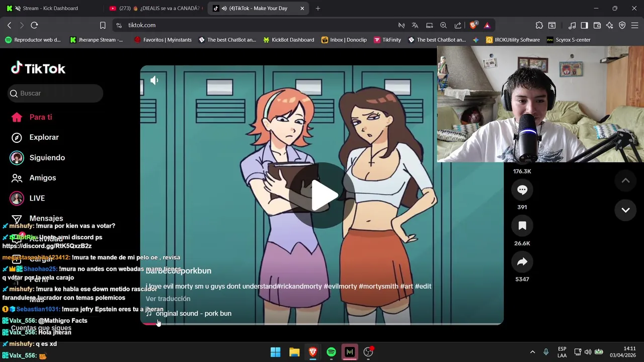Open Jheranpe Stream bookmark
The height and width of the screenshot is (362, 644).
96,40
